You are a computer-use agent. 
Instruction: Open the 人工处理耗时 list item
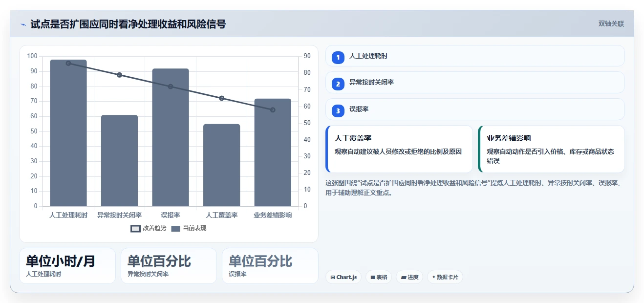pos(475,56)
